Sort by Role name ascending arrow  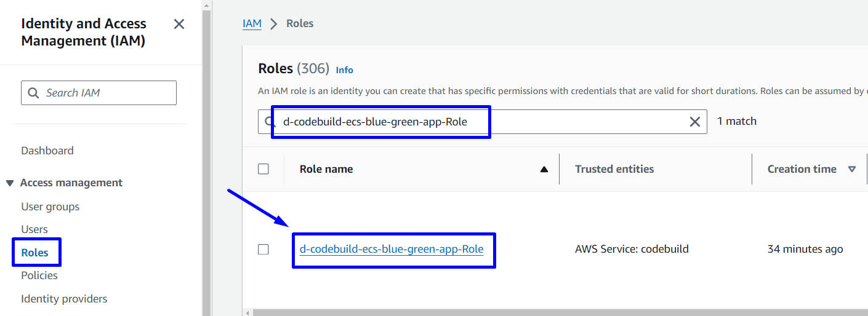[544, 169]
